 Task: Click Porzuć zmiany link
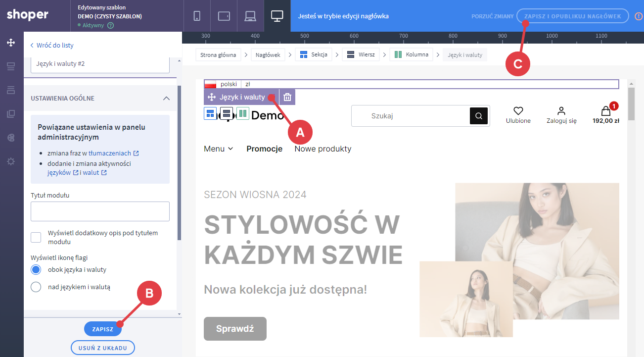pyautogui.click(x=492, y=16)
